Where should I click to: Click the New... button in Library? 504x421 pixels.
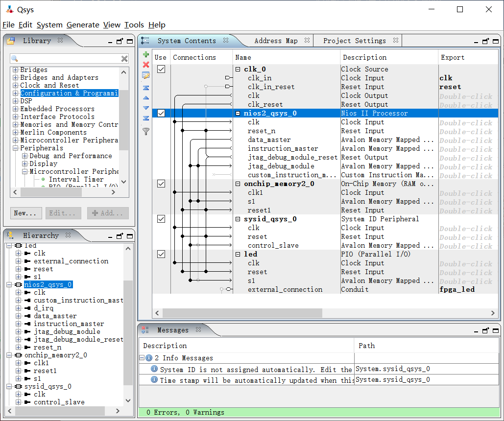point(25,213)
